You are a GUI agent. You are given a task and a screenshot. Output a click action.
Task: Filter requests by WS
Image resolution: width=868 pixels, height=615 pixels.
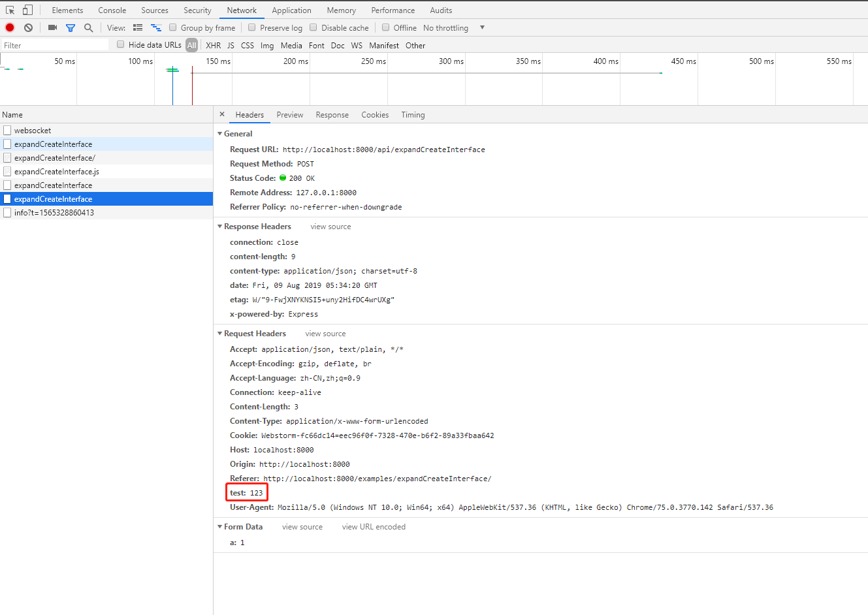click(x=357, y=45)
